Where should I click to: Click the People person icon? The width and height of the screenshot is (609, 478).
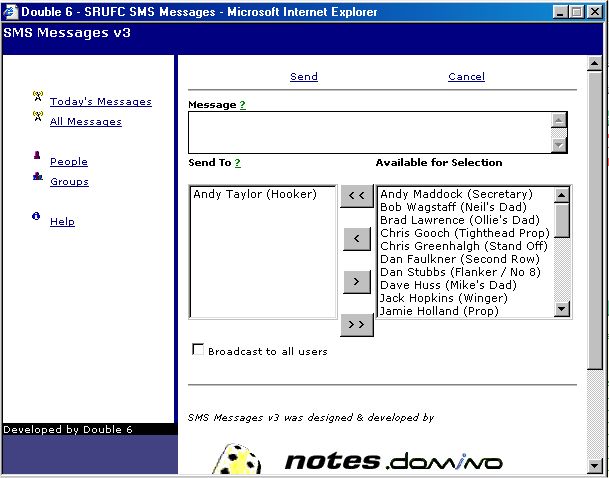point(37,155)
